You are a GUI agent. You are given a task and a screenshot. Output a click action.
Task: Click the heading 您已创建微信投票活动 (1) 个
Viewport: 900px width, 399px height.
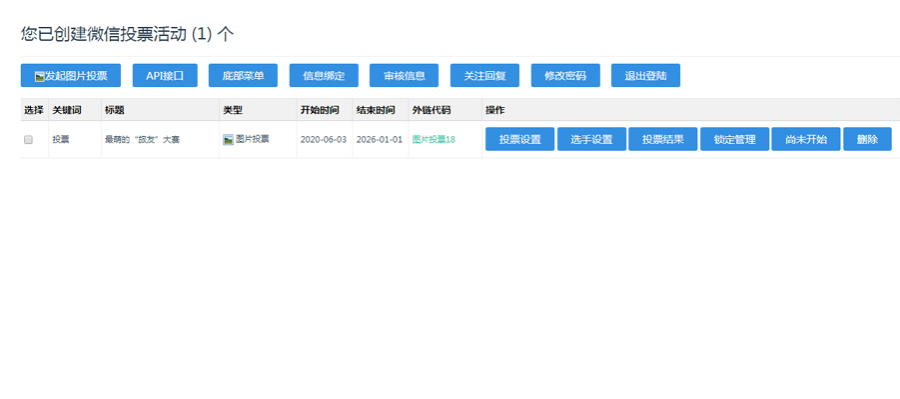click(127, 34)
